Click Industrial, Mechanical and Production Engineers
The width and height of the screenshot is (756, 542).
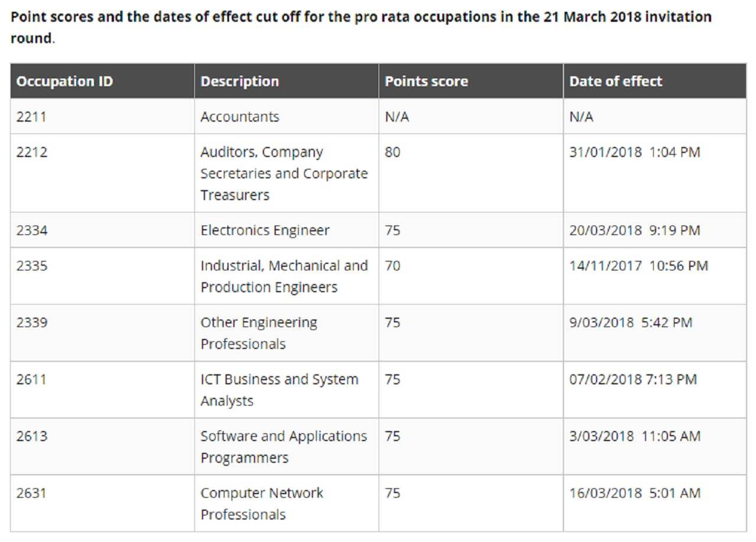[x=283, y=276]
